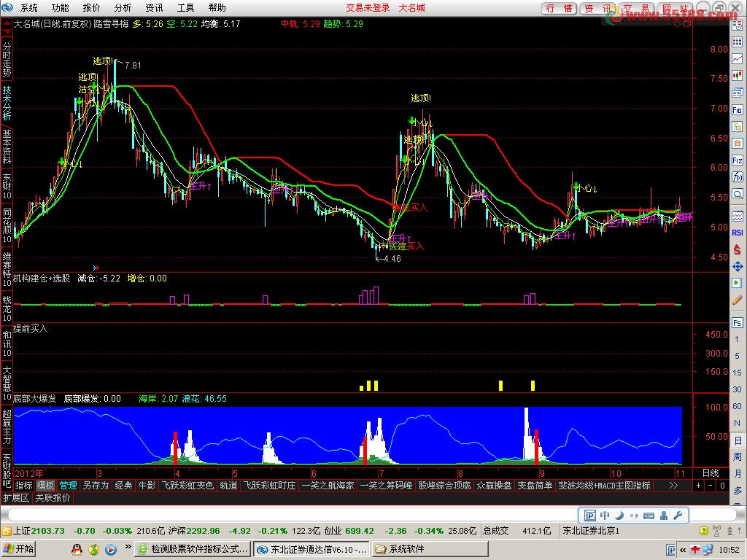Click the 行情 button at top right

point(559,9)
